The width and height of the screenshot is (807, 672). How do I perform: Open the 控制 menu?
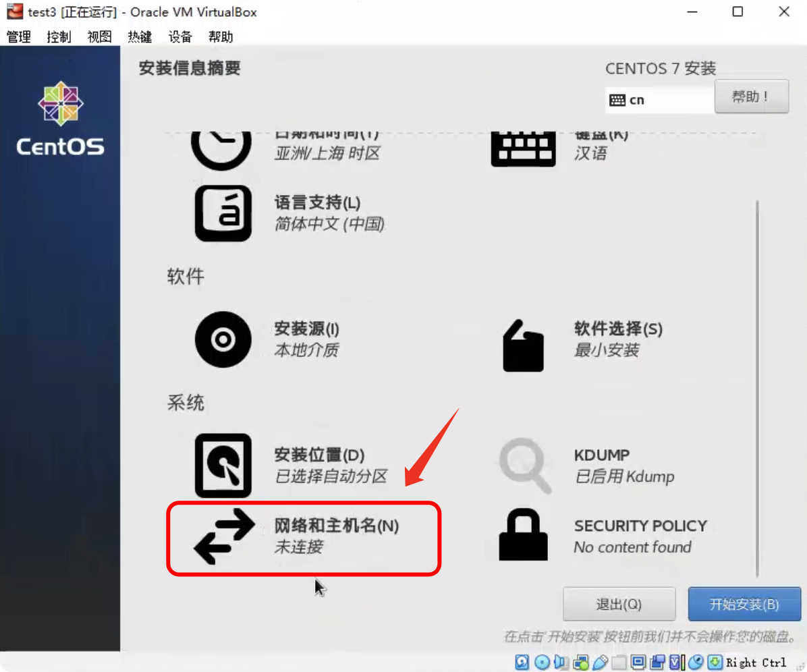pyautogui.click(x=59, y=36)
